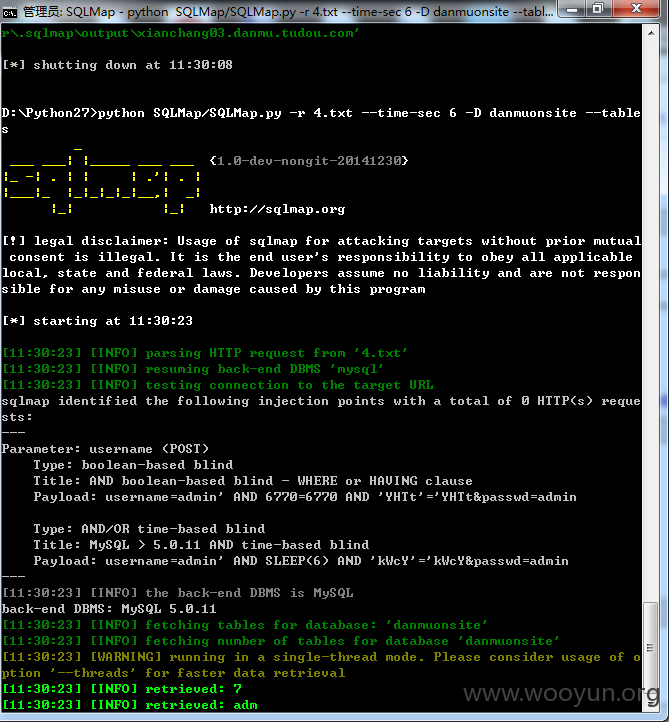Screen dimensions: 669x722
Task: Click the payload containing SLEEP(6)
Action: tap(301, 561)
